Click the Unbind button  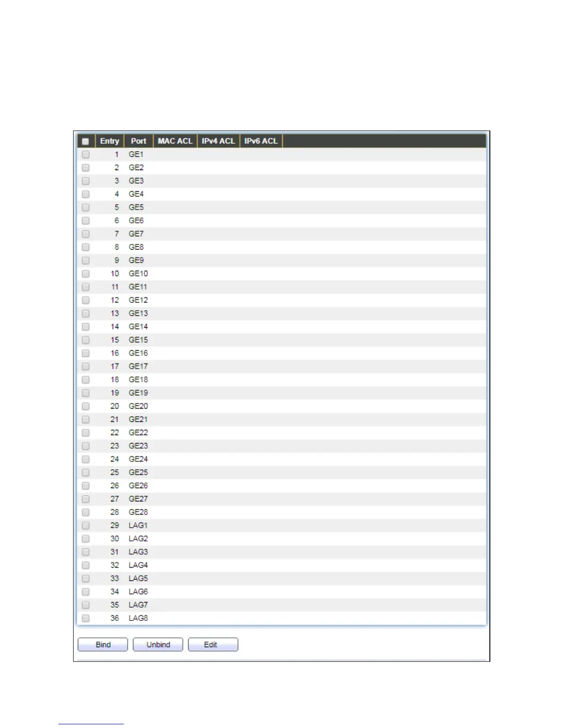click(158, 645)
